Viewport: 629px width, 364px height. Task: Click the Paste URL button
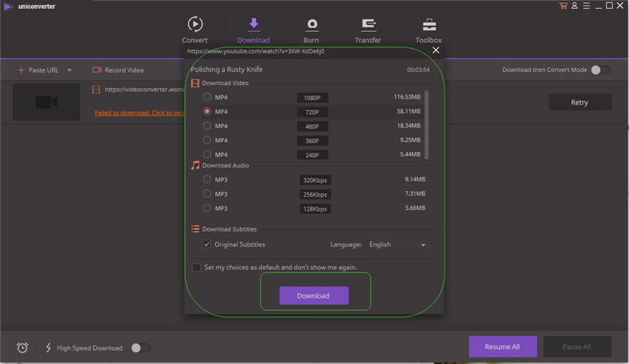(38, 70)
